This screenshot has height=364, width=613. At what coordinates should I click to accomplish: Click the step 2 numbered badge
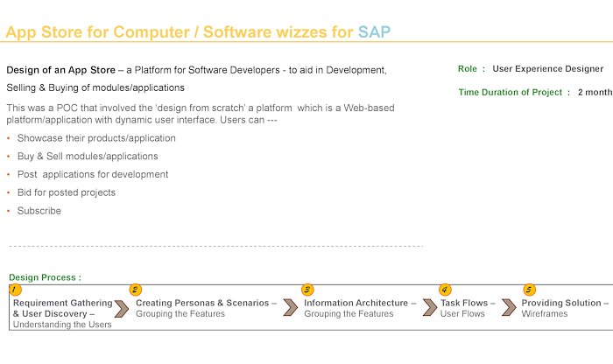(135, 290)
